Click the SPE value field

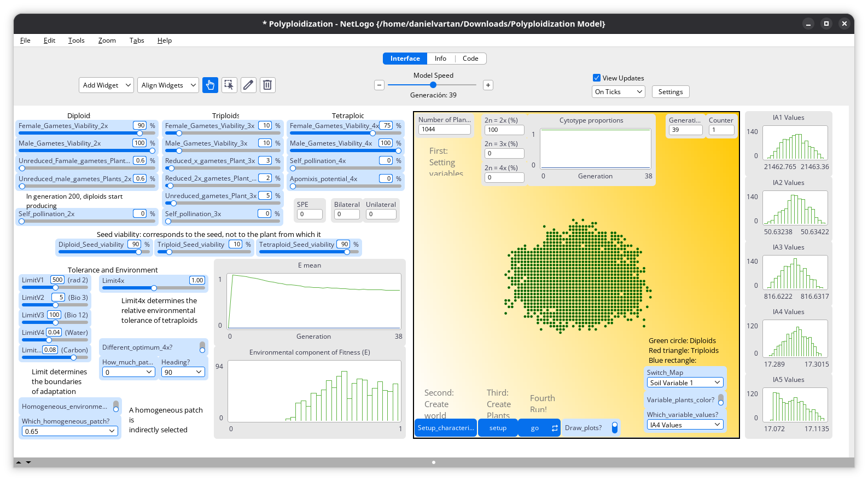(310, 214)
